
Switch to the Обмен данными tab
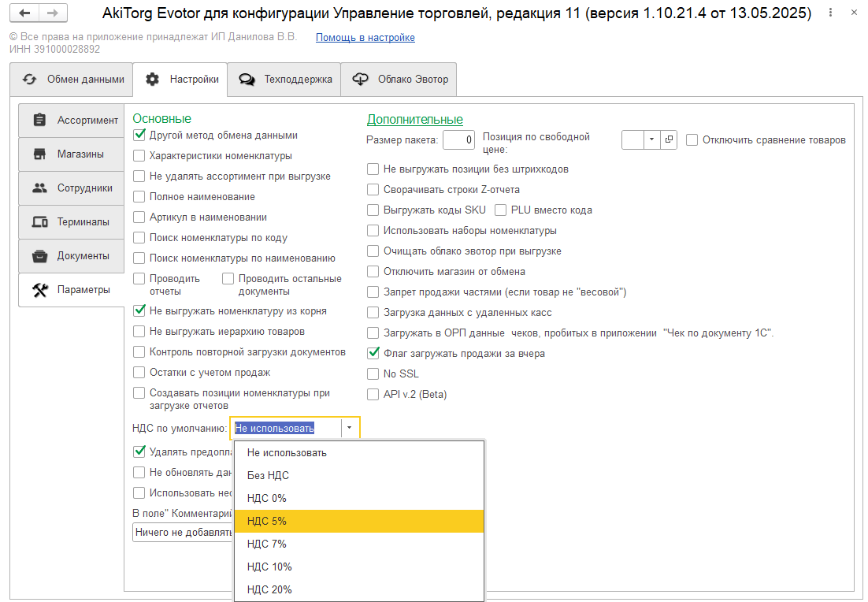(71, 80)
